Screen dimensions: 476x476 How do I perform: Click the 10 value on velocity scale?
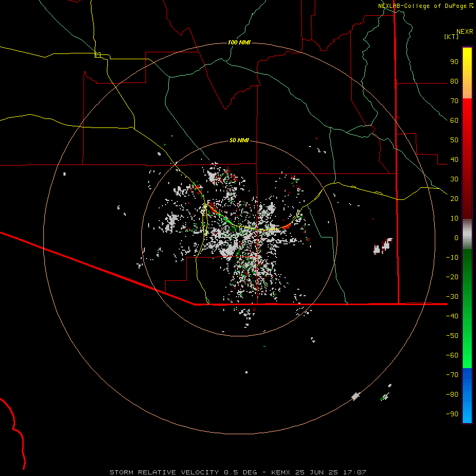454,218
